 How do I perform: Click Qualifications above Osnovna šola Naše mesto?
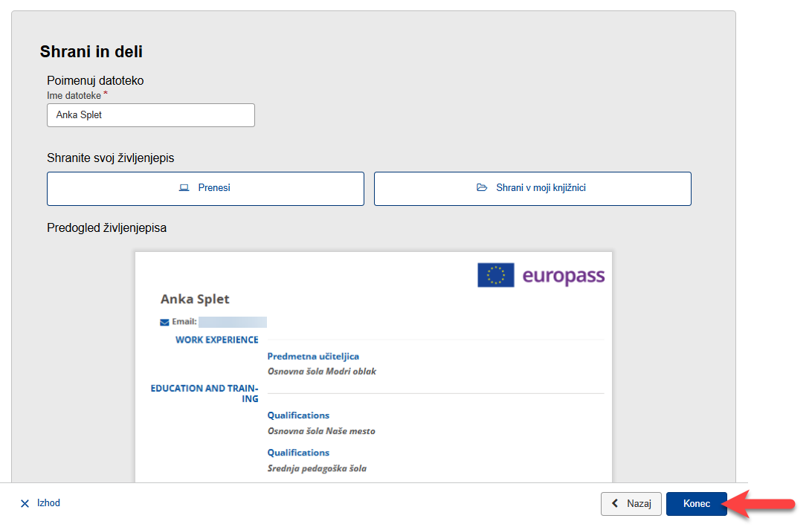click(x=298, y=416)
